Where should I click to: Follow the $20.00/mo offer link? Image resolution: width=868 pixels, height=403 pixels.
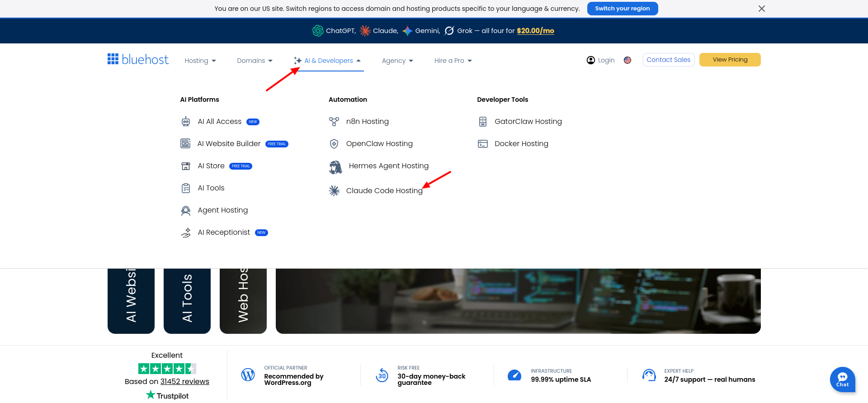pyautogui.click(x=536, y=31)
